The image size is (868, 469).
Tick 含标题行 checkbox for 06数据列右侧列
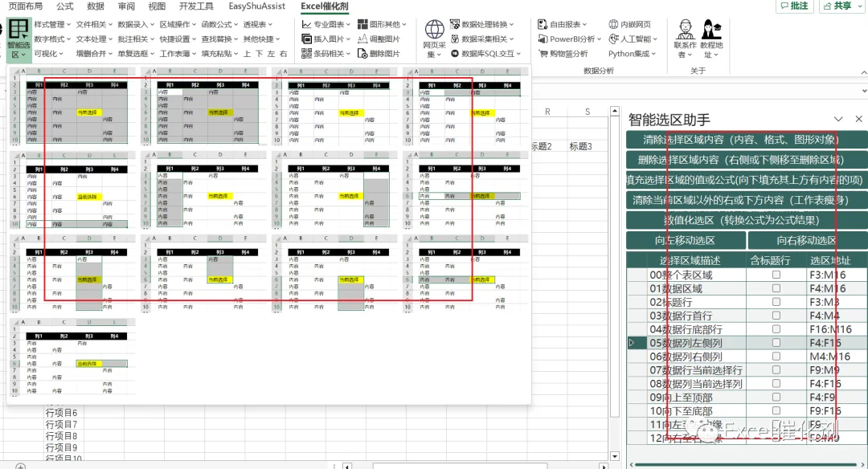[x=776, y=357]
